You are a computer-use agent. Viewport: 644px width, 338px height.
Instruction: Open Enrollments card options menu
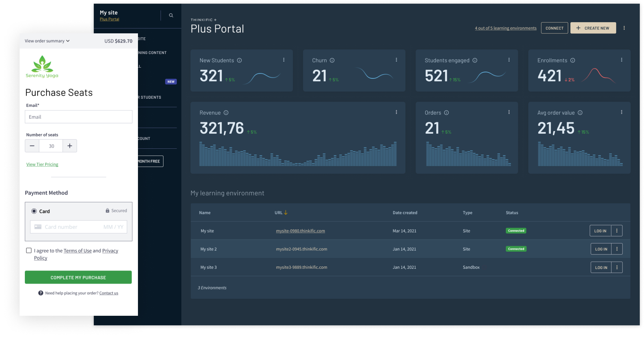coord(621,60)
